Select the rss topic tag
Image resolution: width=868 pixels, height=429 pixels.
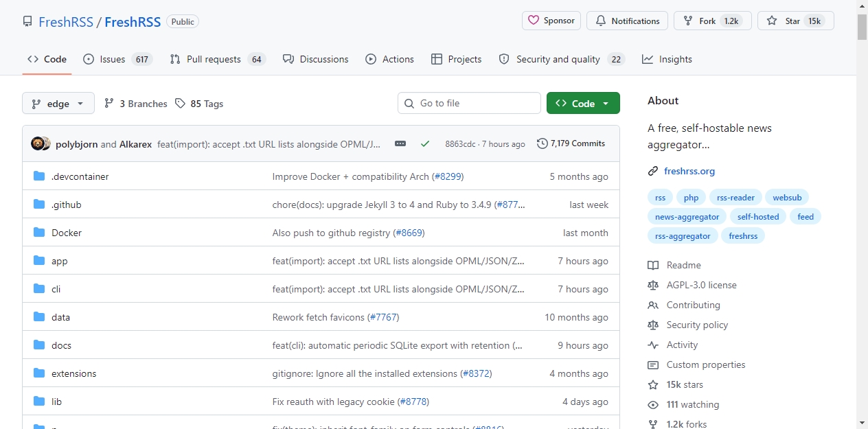660,198
